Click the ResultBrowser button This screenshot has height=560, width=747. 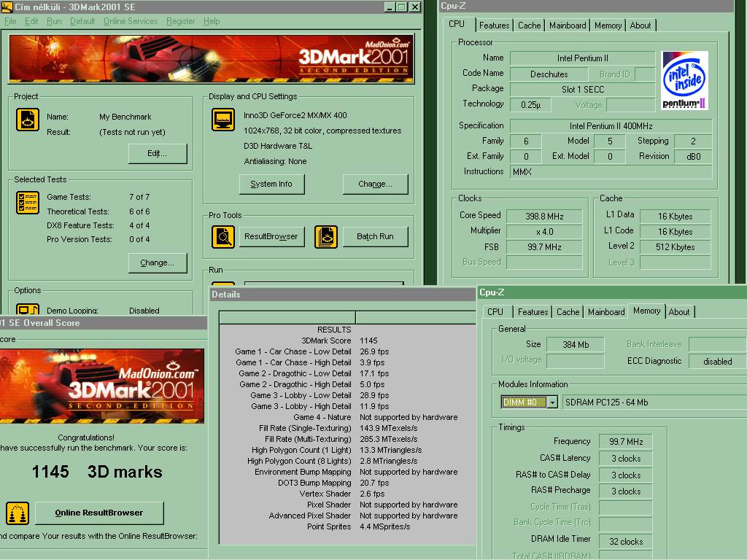tap(271, 237)
